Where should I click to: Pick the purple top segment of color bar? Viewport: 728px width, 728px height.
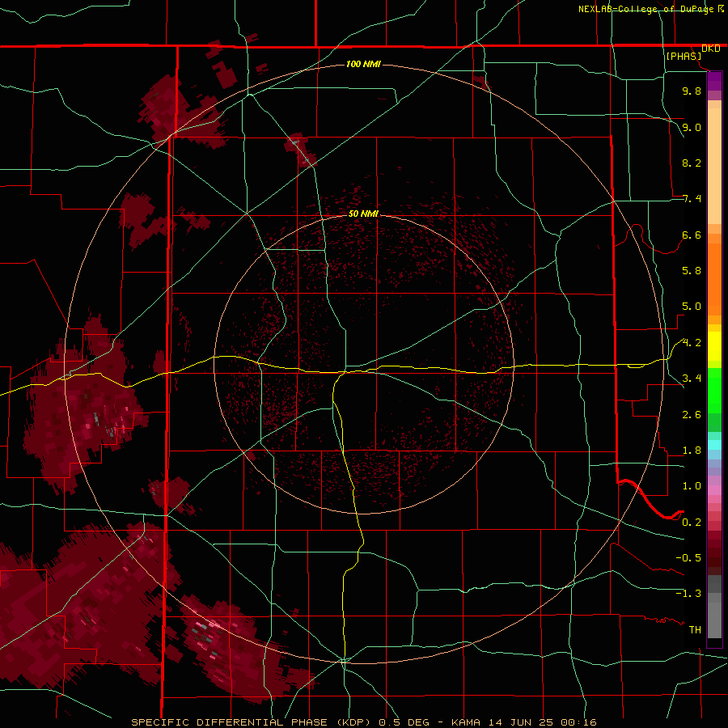click(714, 81)
